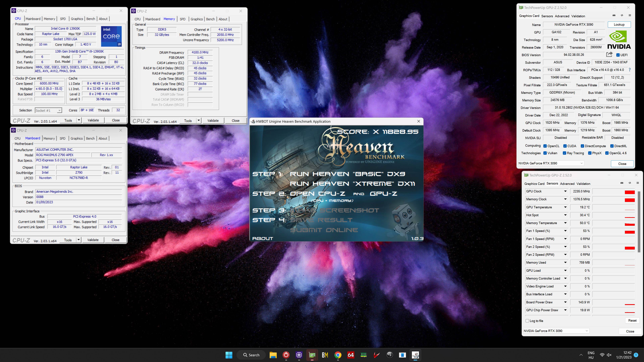Click the refresh icon in GPU-Z Sensors window

click(x=630, y=183)
